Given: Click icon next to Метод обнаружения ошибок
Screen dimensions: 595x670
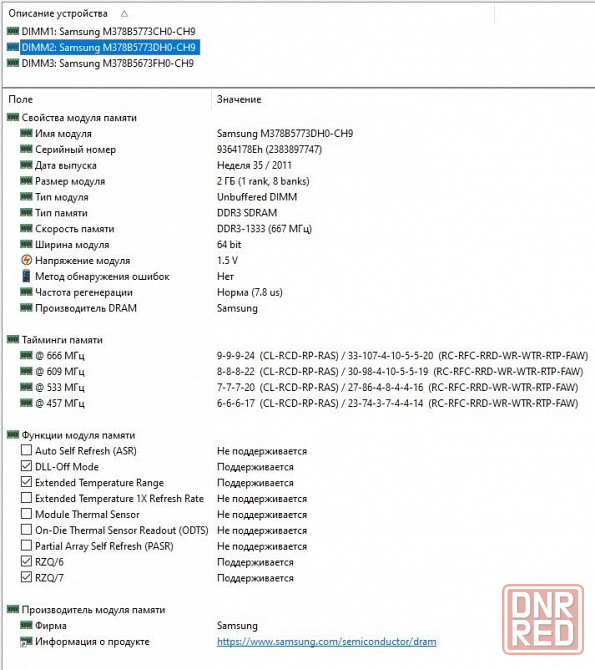Looking at the screenshot, I should coord(27,276).
